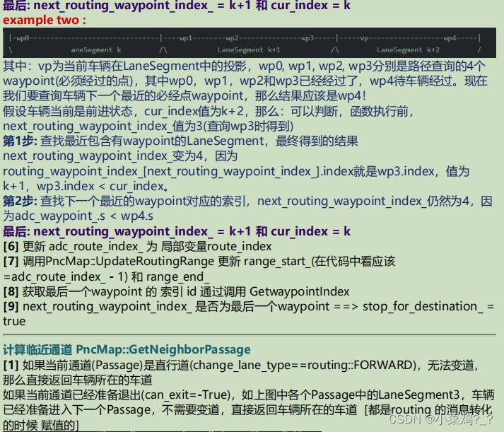This screenshot has height=432, width=504.
Task: Click the bold '第2步:' label
Action: (x=20, y=202)
